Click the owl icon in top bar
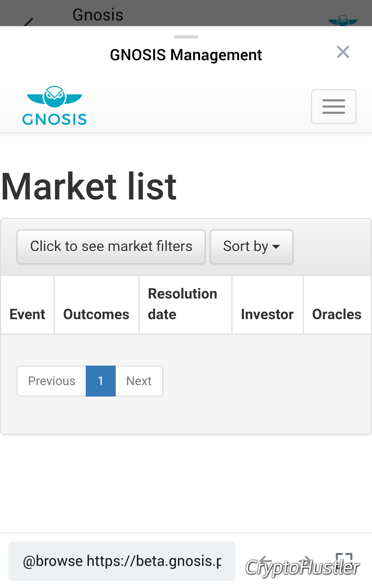The height and width of the screenshot is (588, 372). coord(343,21)
